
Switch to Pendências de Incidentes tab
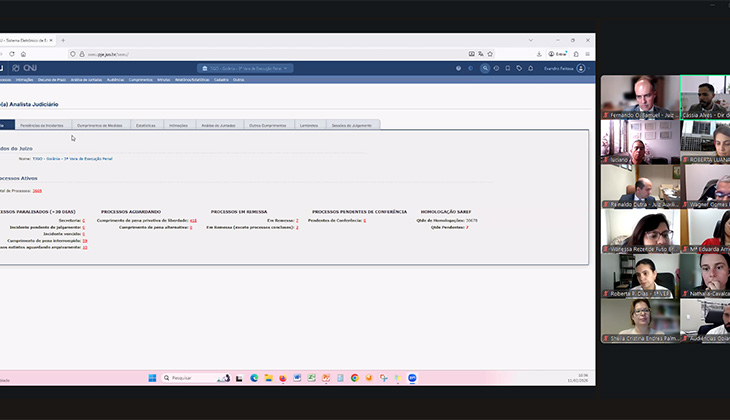point(42,125)
